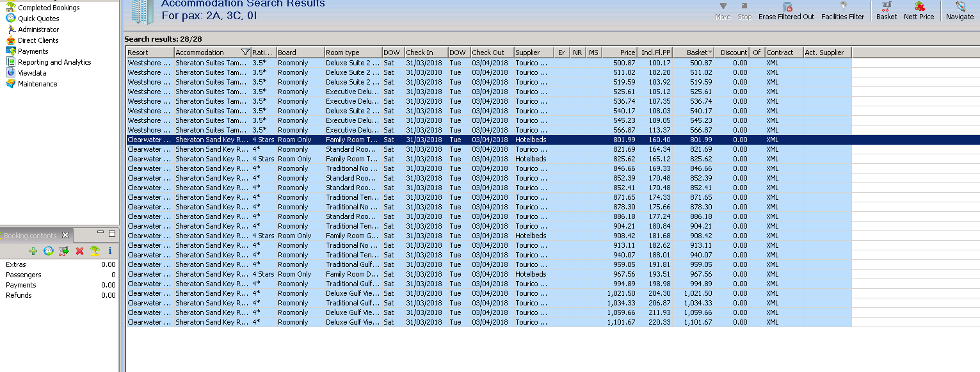Open Payments in sidebar tree
Screen dimensions: 980x372
[33, 51]
